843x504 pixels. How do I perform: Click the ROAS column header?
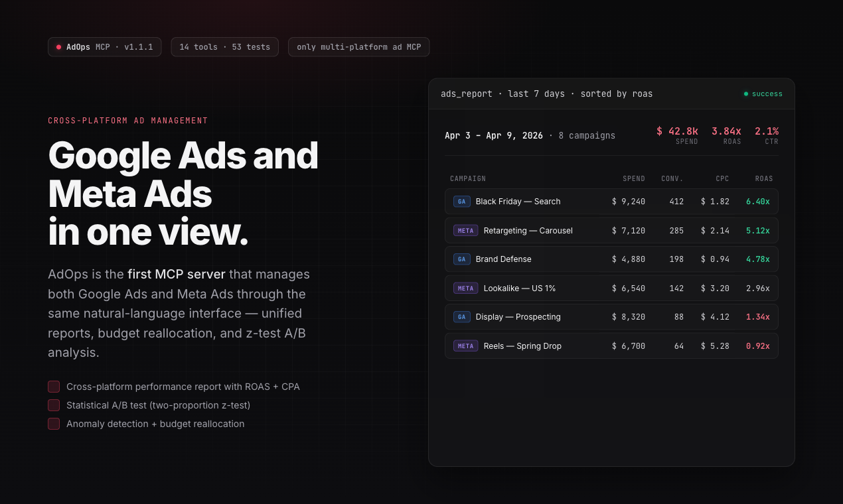764,179
